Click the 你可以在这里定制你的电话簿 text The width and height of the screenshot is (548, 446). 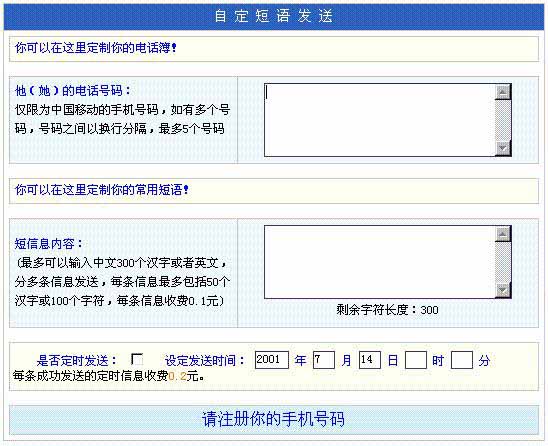tap(96, 48)
